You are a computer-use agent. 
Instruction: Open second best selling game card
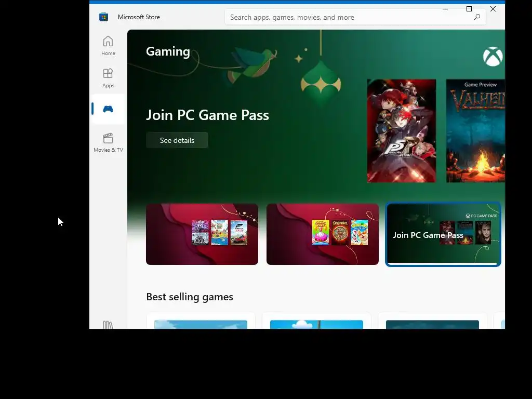[316, 321]
